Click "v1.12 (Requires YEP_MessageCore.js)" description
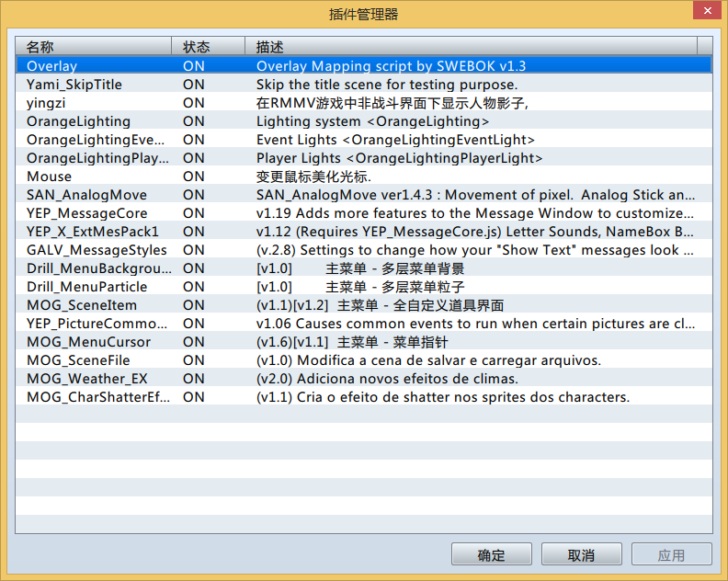 pos(475,232)
